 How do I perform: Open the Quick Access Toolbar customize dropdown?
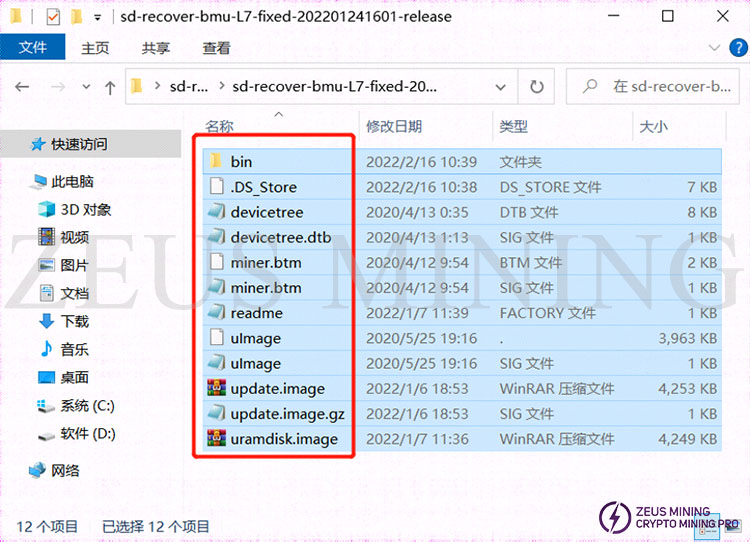pos(98,18)
